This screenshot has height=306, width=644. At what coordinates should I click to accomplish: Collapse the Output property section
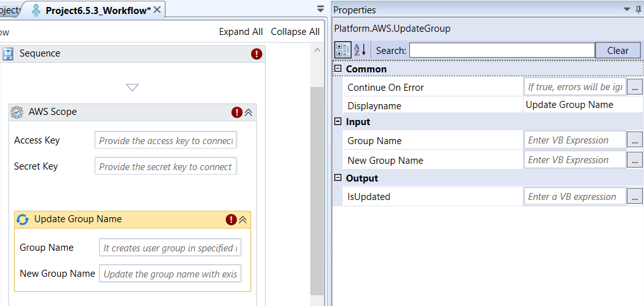338,178
